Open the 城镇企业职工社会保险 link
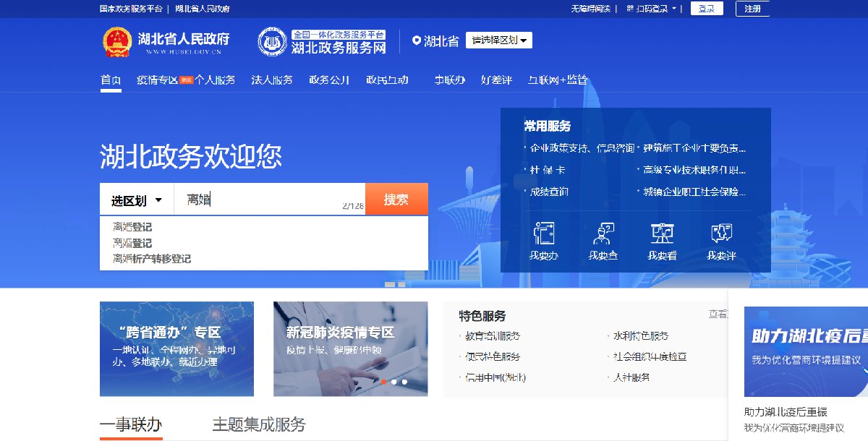The width and height of the screenshot is (868, 441). point(694,192)
